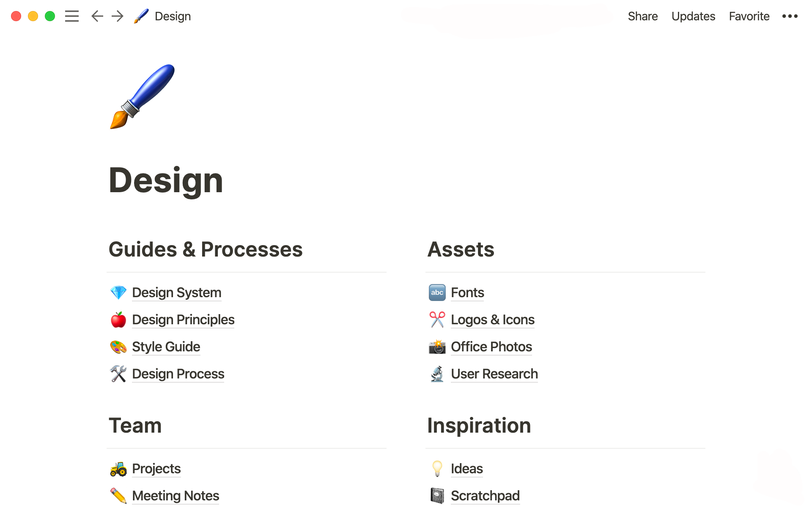The image size is (812, 508).
Task: Open the Fonts asset page
Action: (x=467, y=293)
